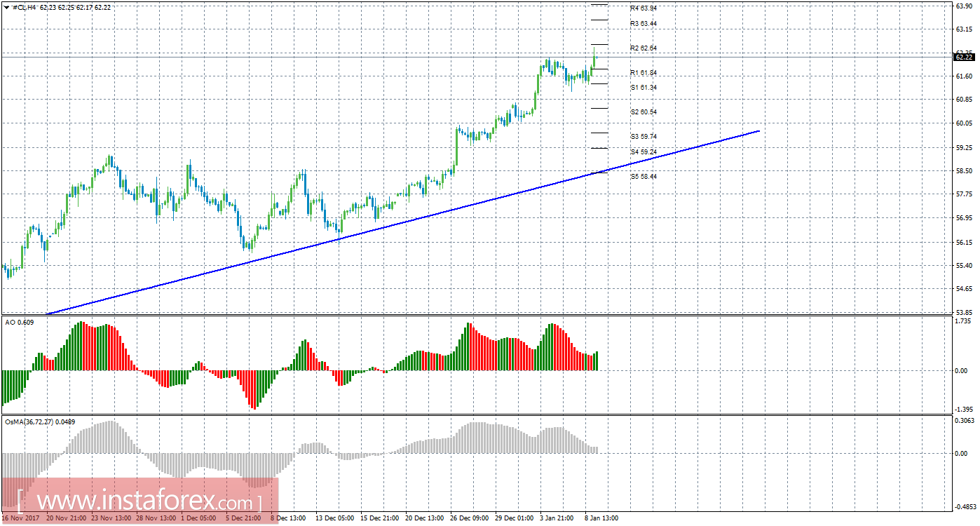Click the 13 Dec 05:00 date label
The height and width of the screenshot is (526, 980).
(336, 518)
